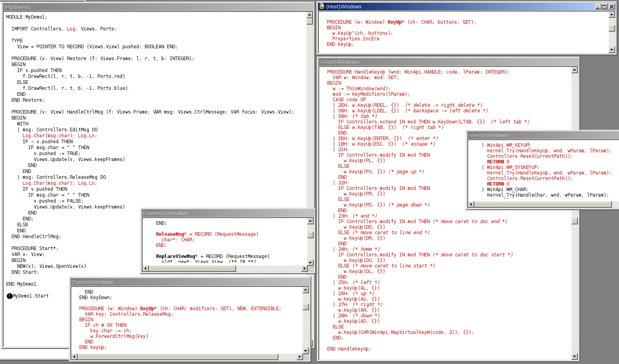Viewport: 619px width, 364px height.
Task: Click the document icon in the (Host)Windows title bar
Action: [322, 6]
